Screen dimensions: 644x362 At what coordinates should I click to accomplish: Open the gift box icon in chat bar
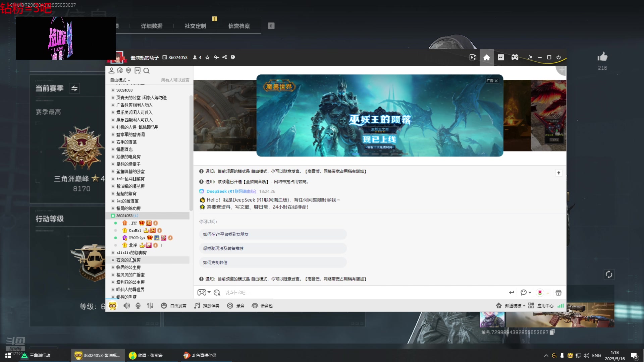[x=558, y=293]
